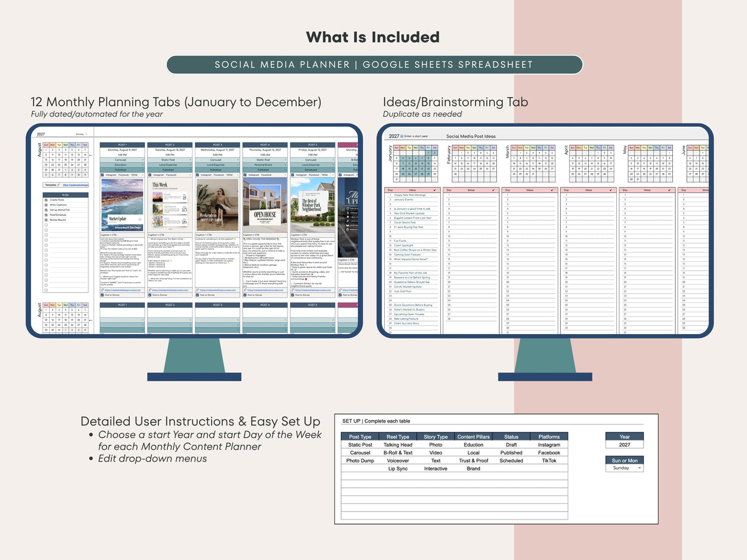Image resolution: width=747 pixels, height=560 pixels.
Task: Select the Draft cell in Status column
Action: 511,445
